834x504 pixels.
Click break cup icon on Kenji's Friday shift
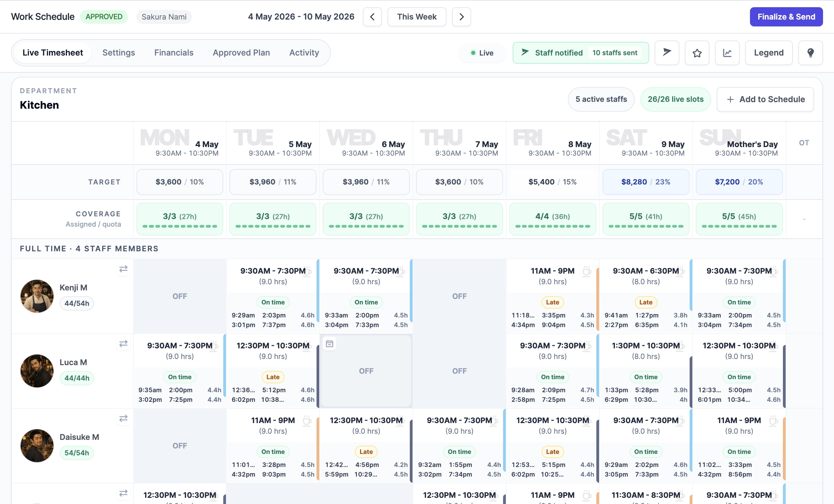tap(587, 271)
